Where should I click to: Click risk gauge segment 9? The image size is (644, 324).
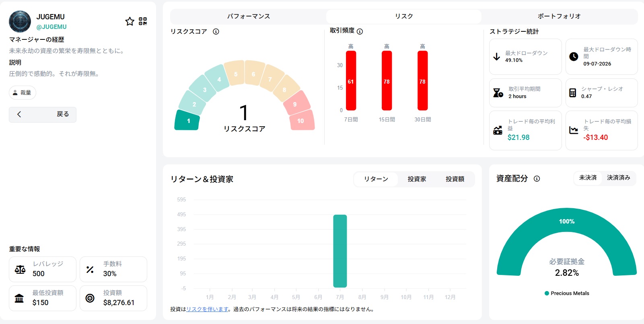(x=296, y=103)
